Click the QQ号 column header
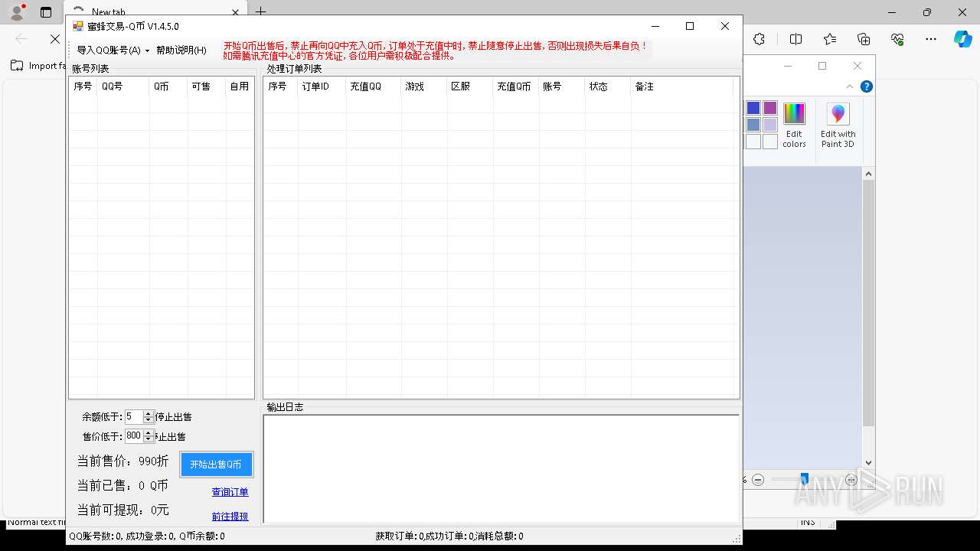980x551 pixels. pos(123,86)
